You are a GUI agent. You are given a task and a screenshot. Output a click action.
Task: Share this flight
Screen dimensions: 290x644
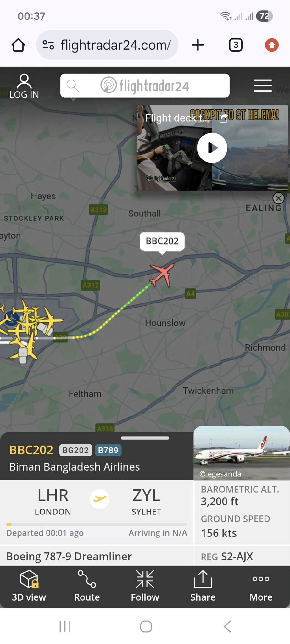203,586
